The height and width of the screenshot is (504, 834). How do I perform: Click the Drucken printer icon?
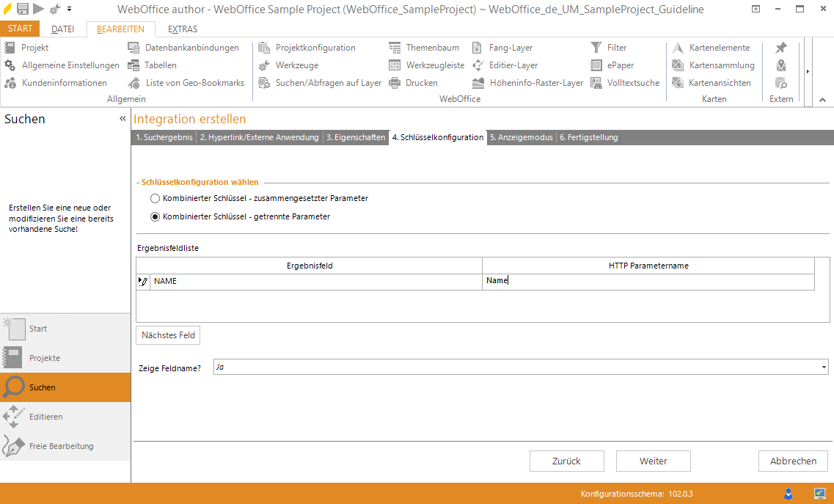coord(395,83)
